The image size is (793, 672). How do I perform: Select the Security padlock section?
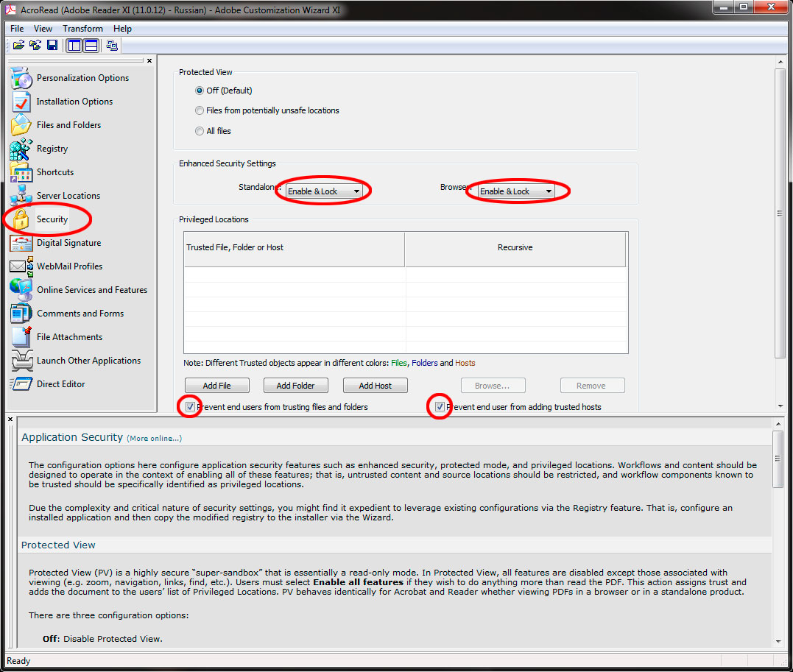pyautogui.click(x=40, y=219)
